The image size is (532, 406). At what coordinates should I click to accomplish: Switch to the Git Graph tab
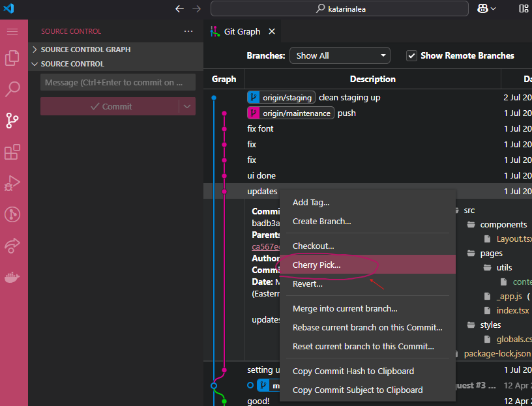tap(242, 31)
